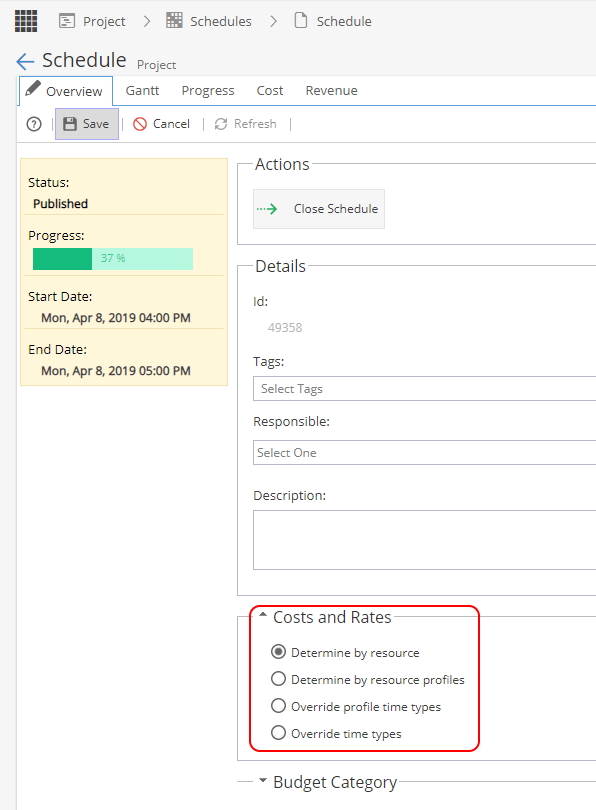Click the Schedule document breadcrumb icon
The image size is (596, 810).
301,21
